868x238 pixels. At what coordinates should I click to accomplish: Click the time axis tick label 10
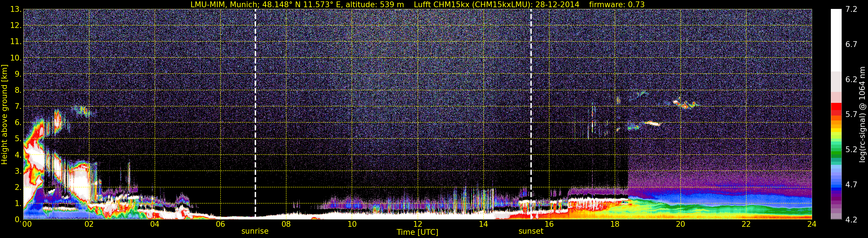(x=352, y=224)
